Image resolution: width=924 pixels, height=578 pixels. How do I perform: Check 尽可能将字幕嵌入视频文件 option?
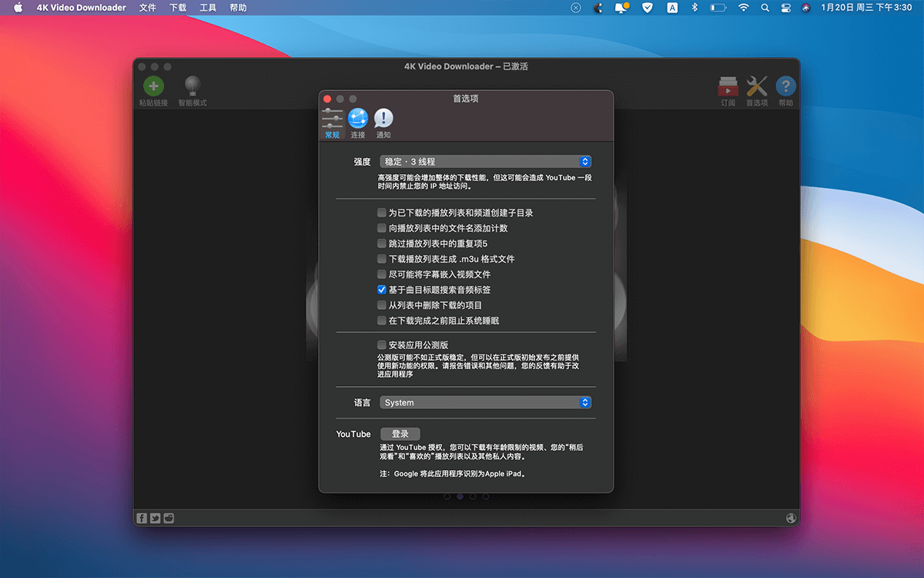(382, 274)
